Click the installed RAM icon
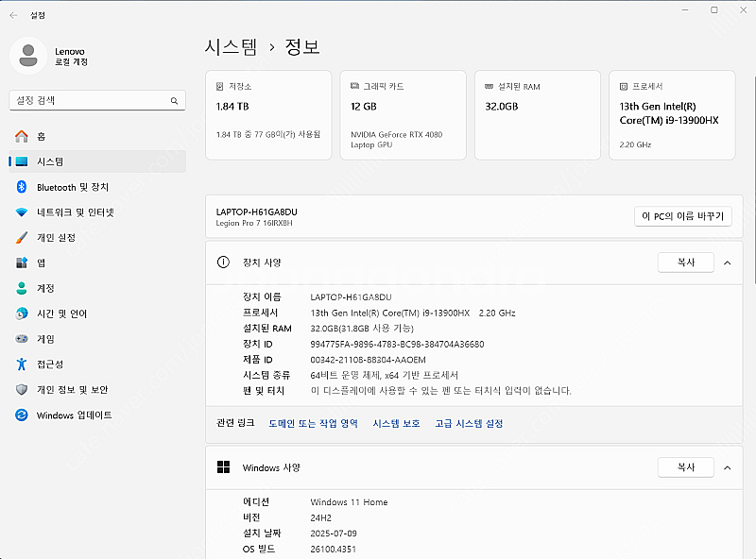Screen dimensions: 756x559 click(x=489, y=86)
